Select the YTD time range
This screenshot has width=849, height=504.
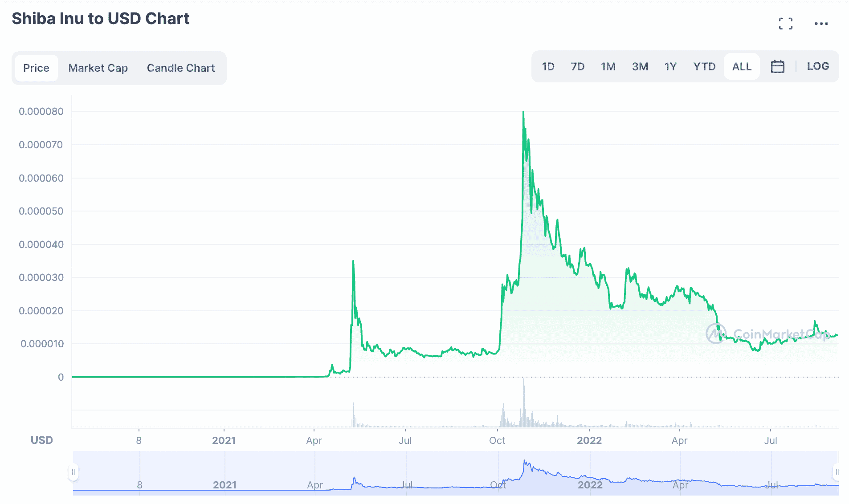tap(704, 66)
